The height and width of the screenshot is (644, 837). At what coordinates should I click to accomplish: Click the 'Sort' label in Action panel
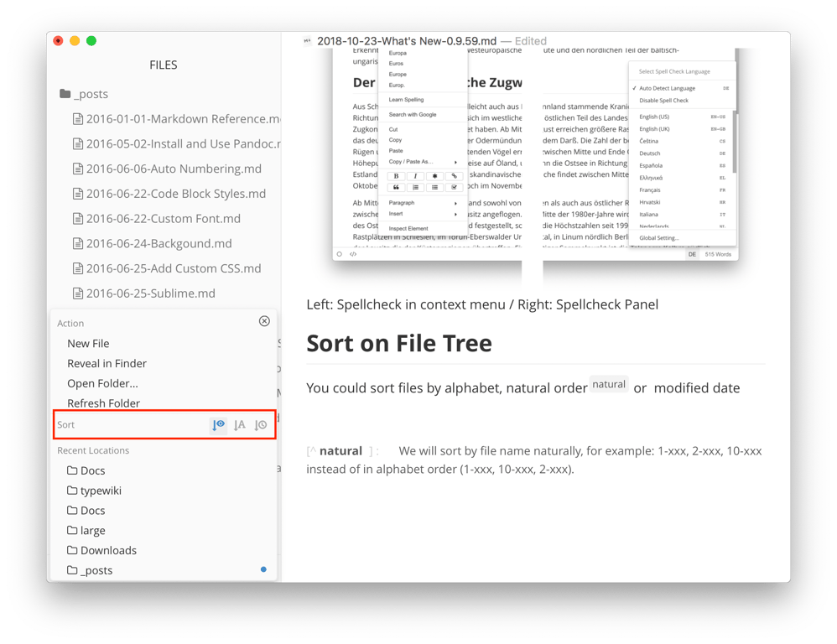click(x=65, y=424)
